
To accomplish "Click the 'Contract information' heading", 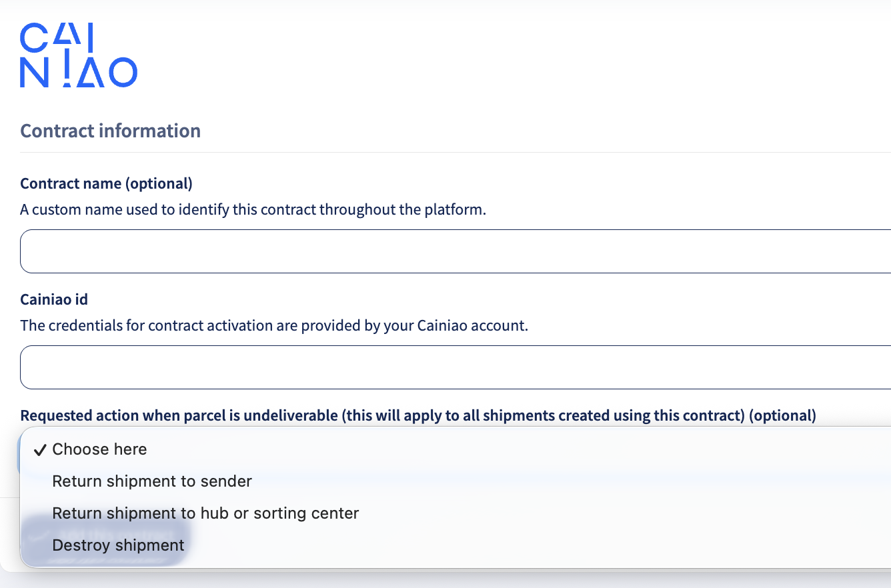I will click(111, 131).
